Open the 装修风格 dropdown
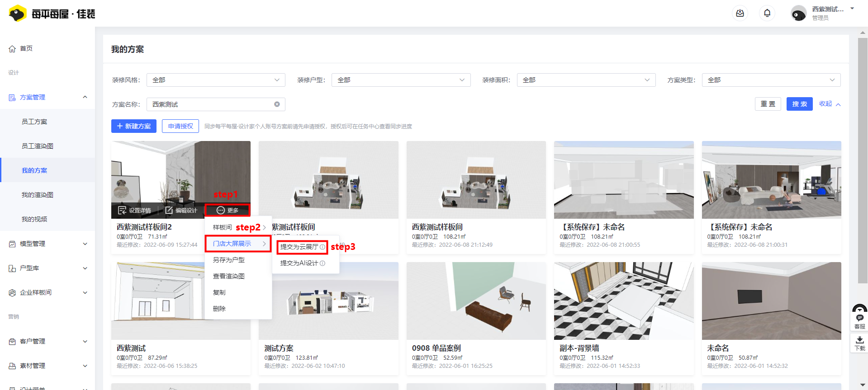Screen dimensions: 868x390 216,80
